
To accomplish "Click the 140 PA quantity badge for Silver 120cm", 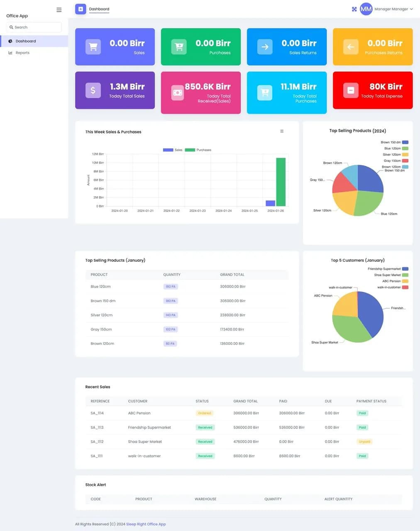I will (171, 315).
